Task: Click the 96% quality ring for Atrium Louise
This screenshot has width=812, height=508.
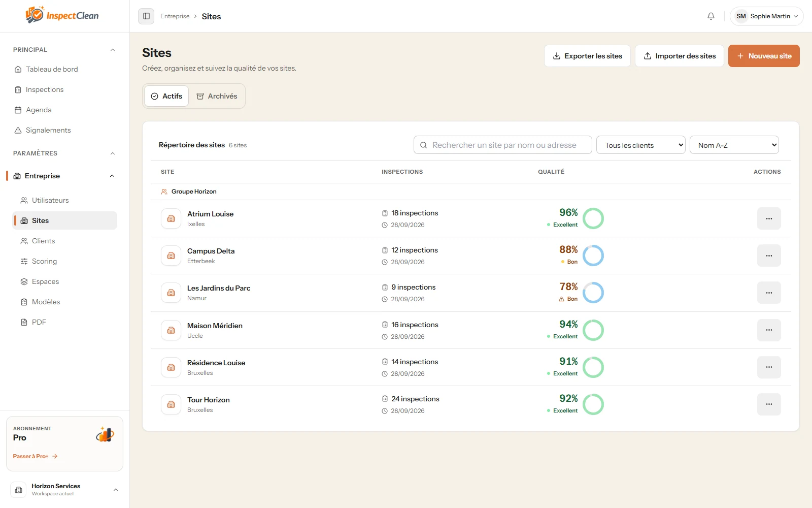Action: 593,218
